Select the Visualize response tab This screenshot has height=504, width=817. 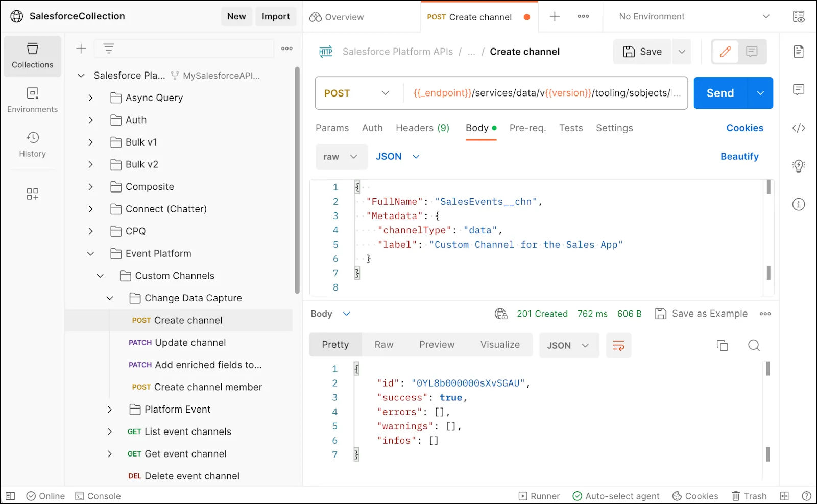coord(500,345)
